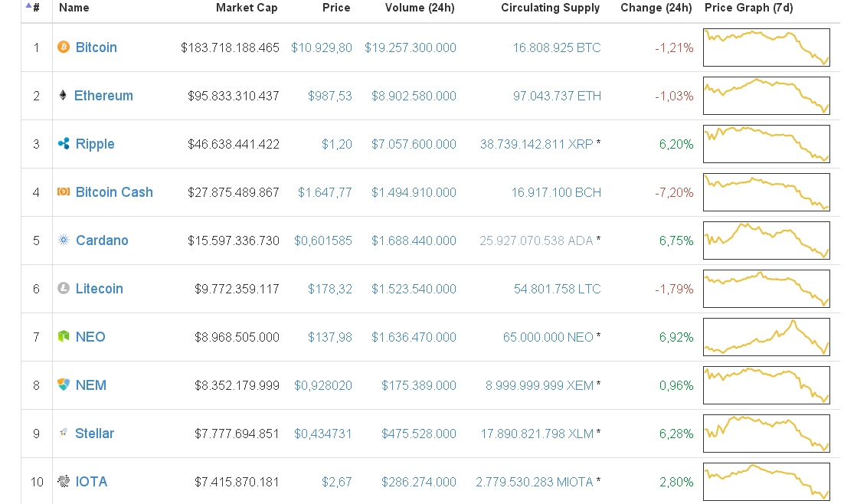Click NEM volume $175.389.000
The image size is (844, 504).
point(419,385)
